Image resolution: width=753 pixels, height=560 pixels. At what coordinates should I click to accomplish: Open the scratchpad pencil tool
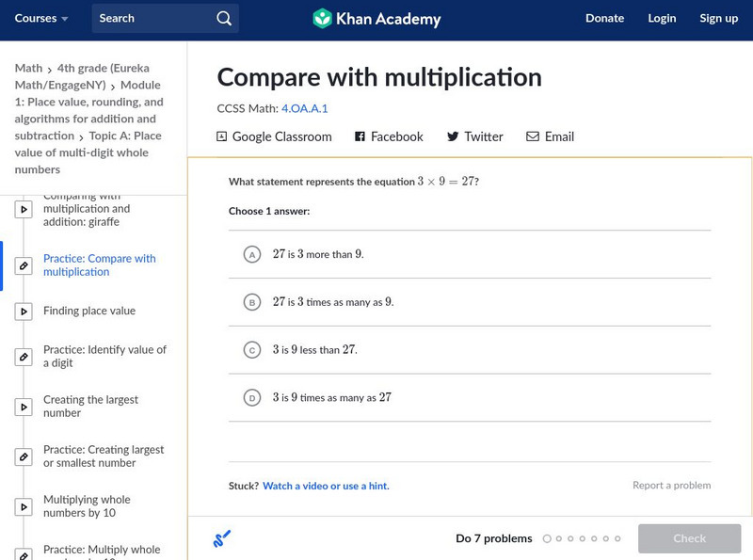[222, 538]
